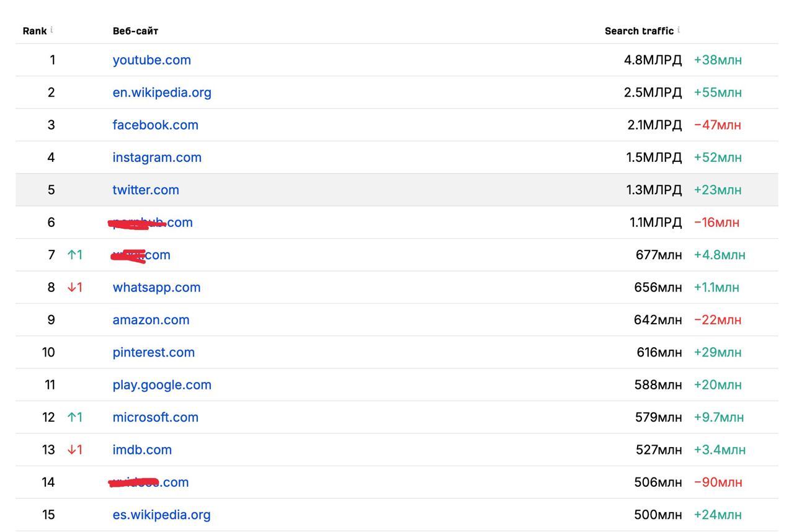Click the −22млн change value
Screen dimensions: 794x532
[718, 320]
